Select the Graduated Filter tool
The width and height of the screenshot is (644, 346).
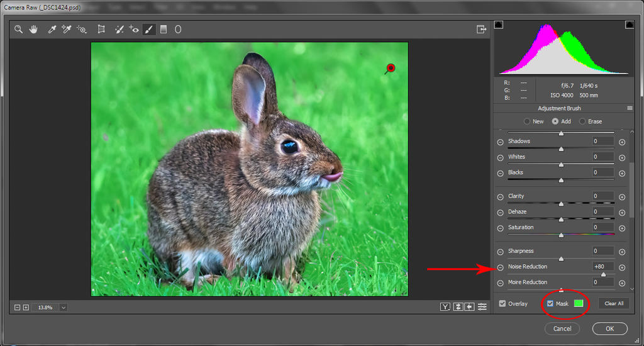click(x=164, y=30)
